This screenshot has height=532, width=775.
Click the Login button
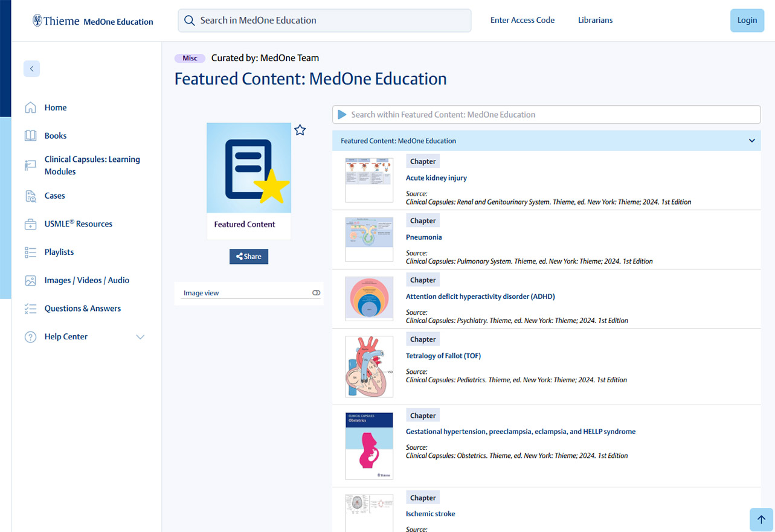(x=747, y=21)
